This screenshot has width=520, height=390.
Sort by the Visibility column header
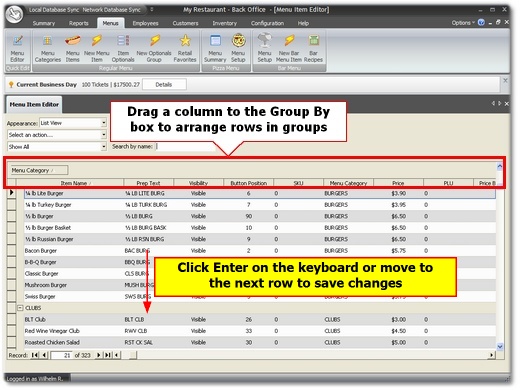(198, 183)
